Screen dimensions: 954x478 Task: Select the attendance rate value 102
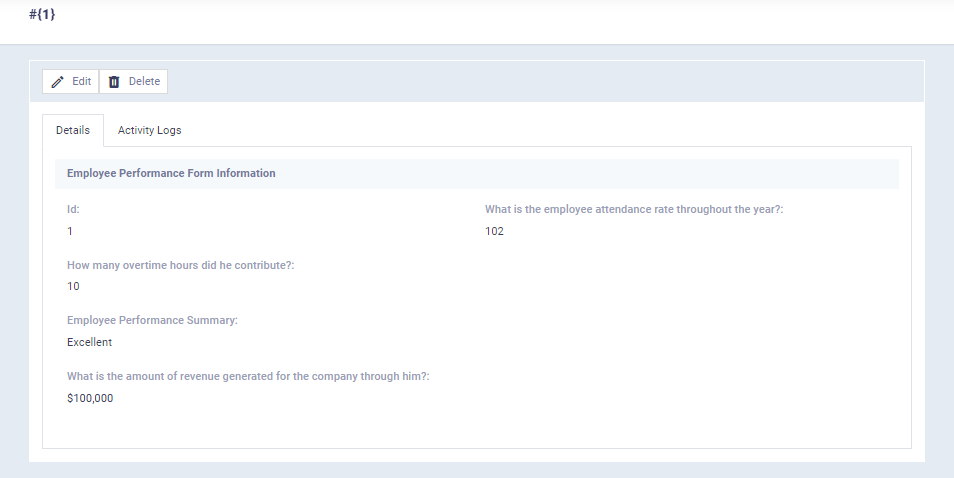[x=494, y=231]
